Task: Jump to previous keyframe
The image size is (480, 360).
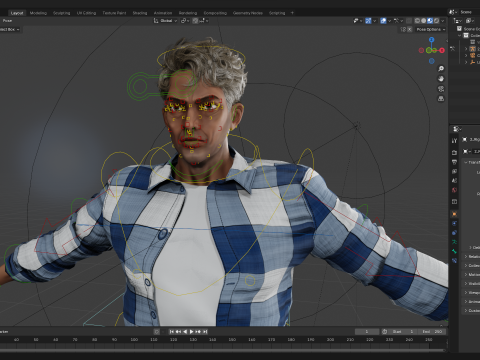Action: [x=178, y=332]
